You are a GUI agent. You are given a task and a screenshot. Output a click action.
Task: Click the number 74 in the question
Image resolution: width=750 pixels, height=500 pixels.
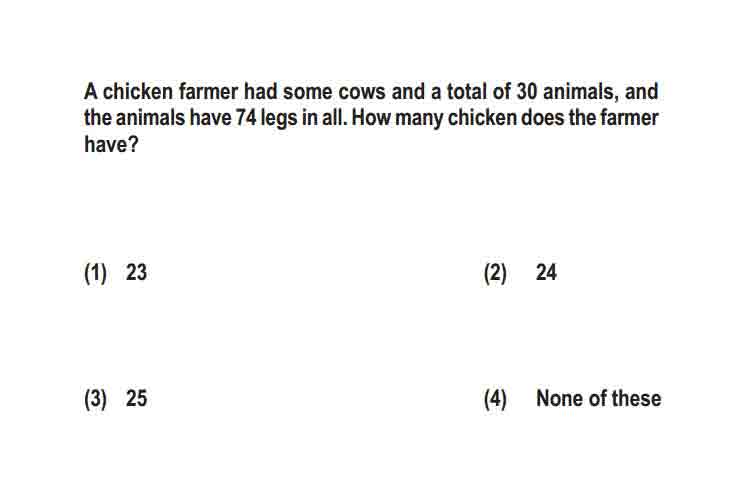(x=246, y=118)
